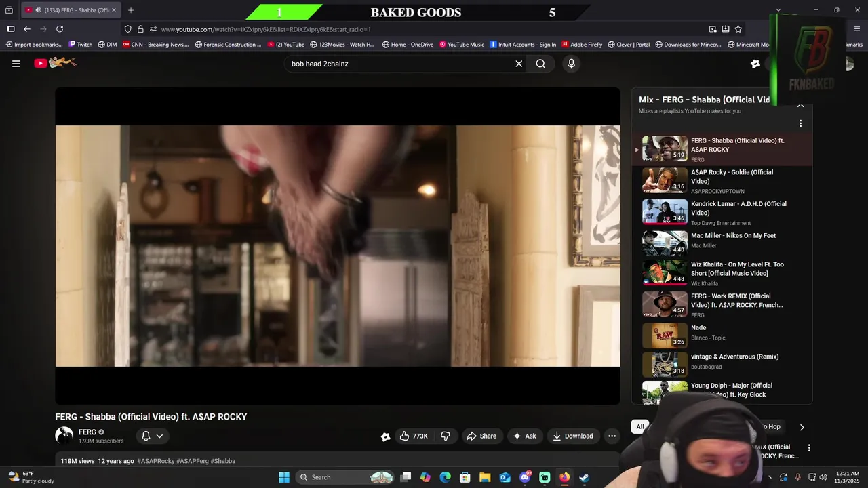868x488 pixels.
Task: Advance the filter chips with the right arrow
Action: click(802, 427)
